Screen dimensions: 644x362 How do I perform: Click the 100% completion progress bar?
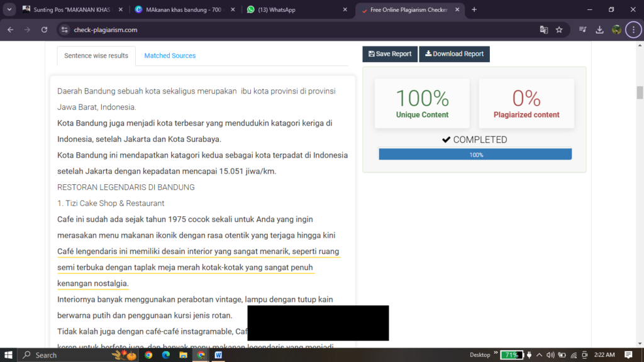pyautogui.click(x=475, y=153)
